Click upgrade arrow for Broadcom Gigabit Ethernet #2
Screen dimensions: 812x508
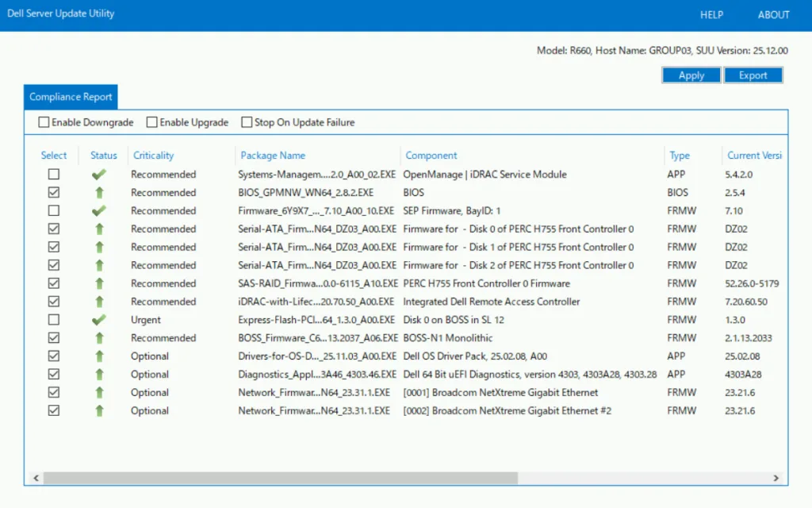tap(99, 411)
